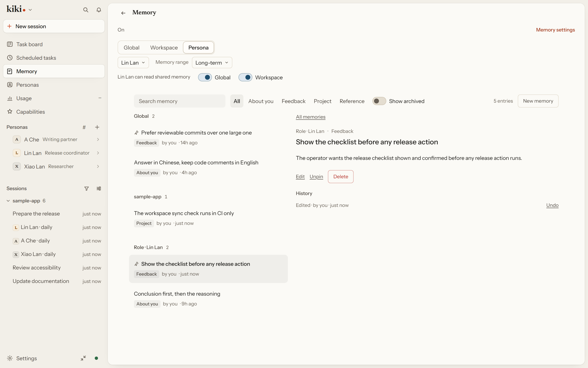
Task: Expand the Xiao Lan persona chevron
Action: point(98,166)
